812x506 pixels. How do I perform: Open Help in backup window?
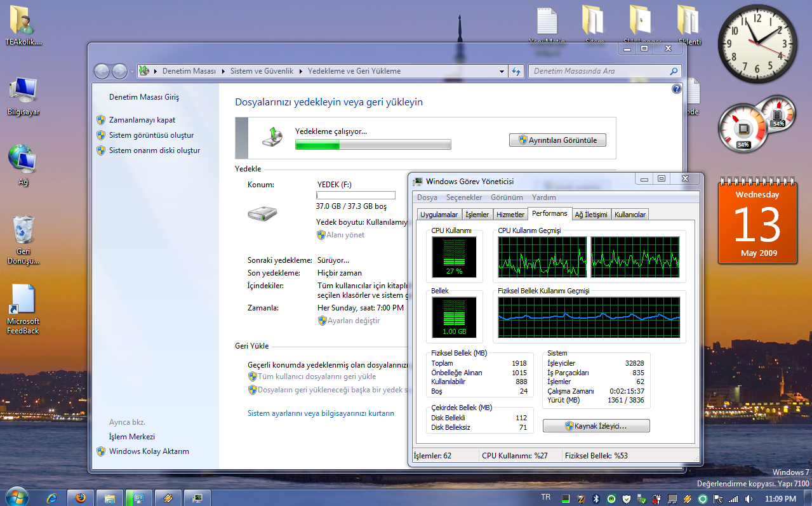[x=676, y=89]
